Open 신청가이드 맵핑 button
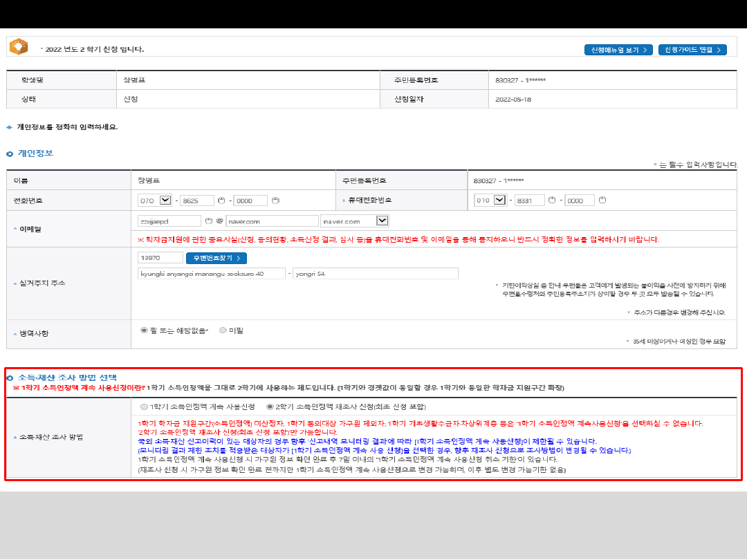 click(x=692, y=50)
